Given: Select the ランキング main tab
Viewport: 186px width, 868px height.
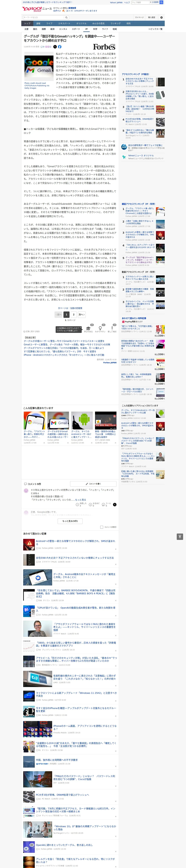Looking at the screenshot, I should [x=115, y=24].
